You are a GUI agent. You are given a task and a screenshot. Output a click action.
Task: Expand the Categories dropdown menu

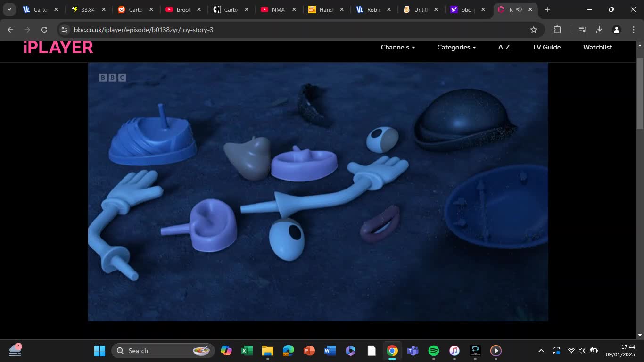456,47
